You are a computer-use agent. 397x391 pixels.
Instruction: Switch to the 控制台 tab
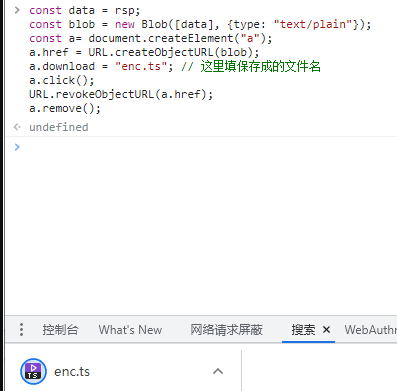[60, 330]
